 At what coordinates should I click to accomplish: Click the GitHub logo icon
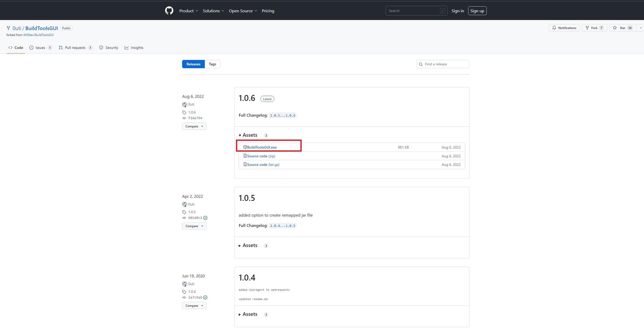(169, 11)
